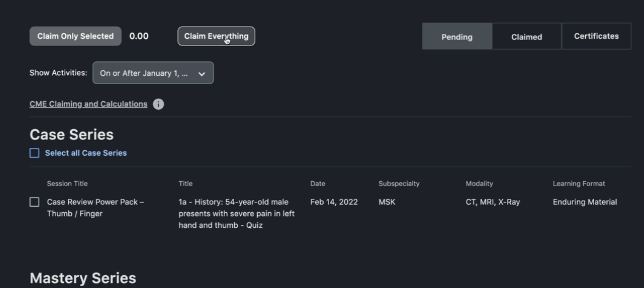Screen dimensions: 644x288
Task: Check the Case Review Power Pack row checkbox
Action: tap(34, 202)
